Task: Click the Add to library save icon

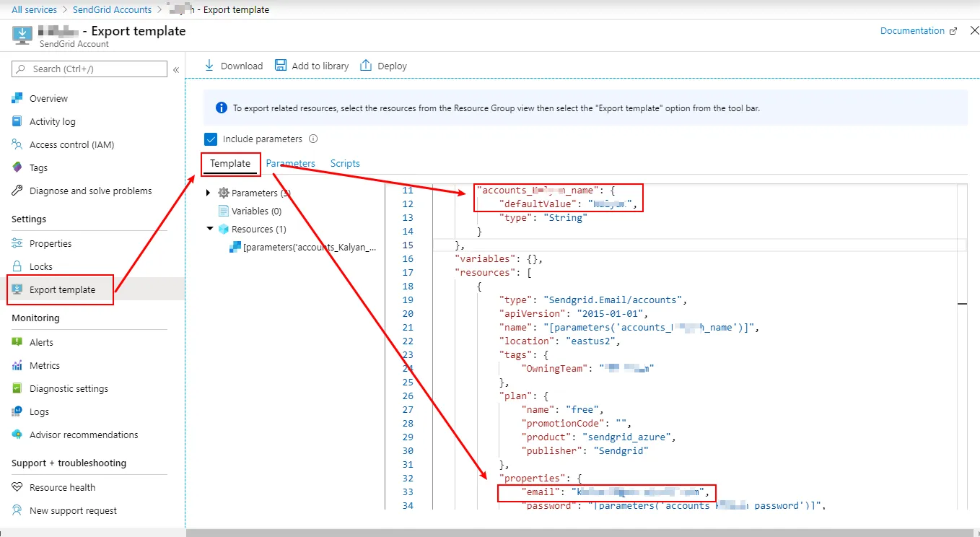Action: coord(281,66)
